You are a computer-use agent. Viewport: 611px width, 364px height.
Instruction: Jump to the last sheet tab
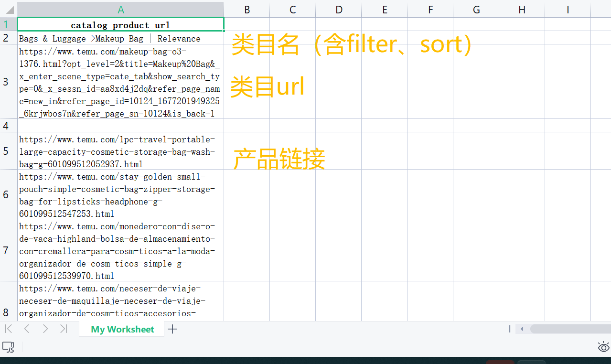click(x=64, y=329)
